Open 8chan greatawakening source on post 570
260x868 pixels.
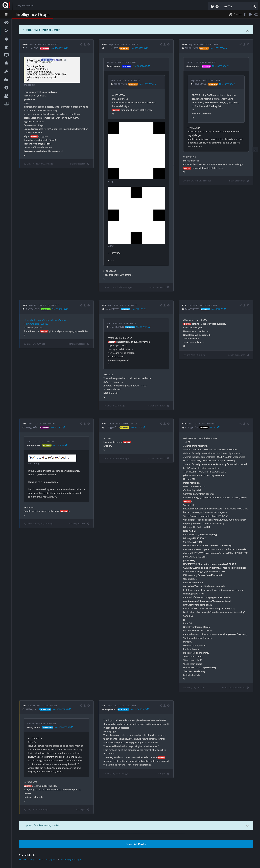tap(233, 687)
